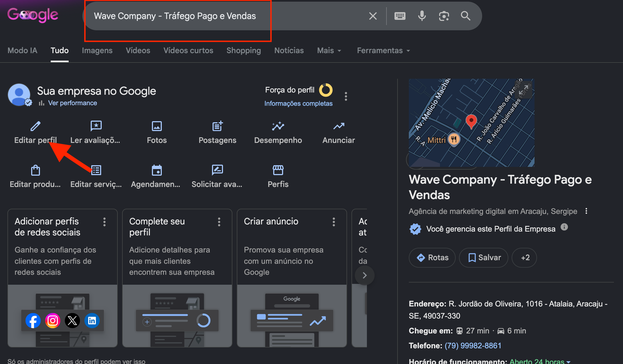This screenshot has height=364, width=623.
Task: Click X icon in social card
Action: tap(72, 321)
